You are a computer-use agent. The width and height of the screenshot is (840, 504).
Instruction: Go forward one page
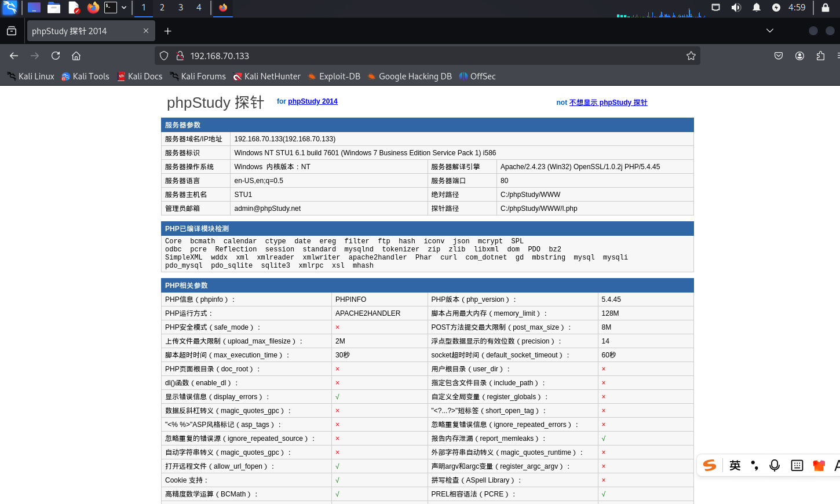(35, 56)
